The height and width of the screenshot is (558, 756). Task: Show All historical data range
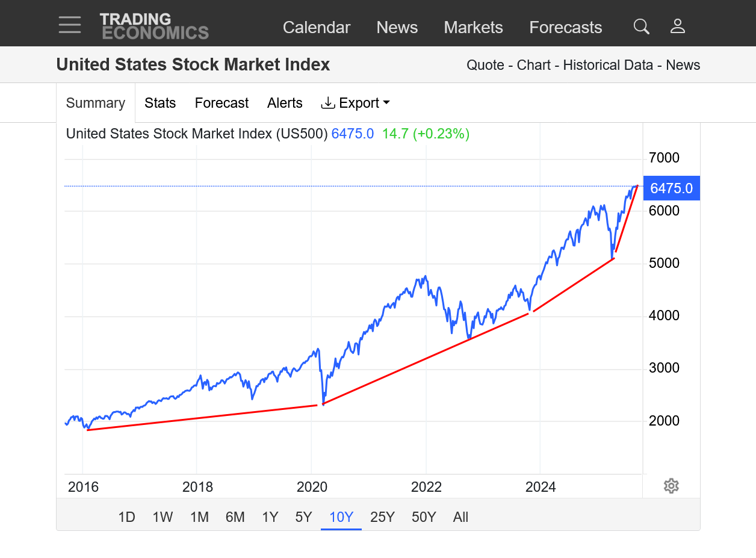pyautogui.click(x=460, y=517)
